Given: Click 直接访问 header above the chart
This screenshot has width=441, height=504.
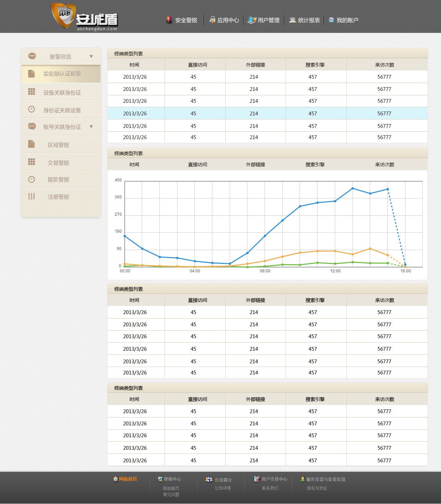Looking at the screenshot, I should [198, 164].
